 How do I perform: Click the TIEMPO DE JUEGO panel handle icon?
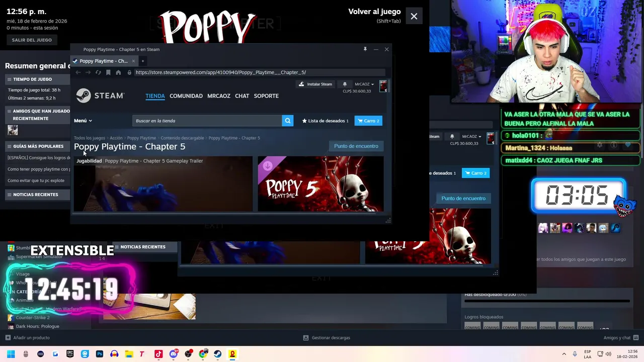click(9, 79)
